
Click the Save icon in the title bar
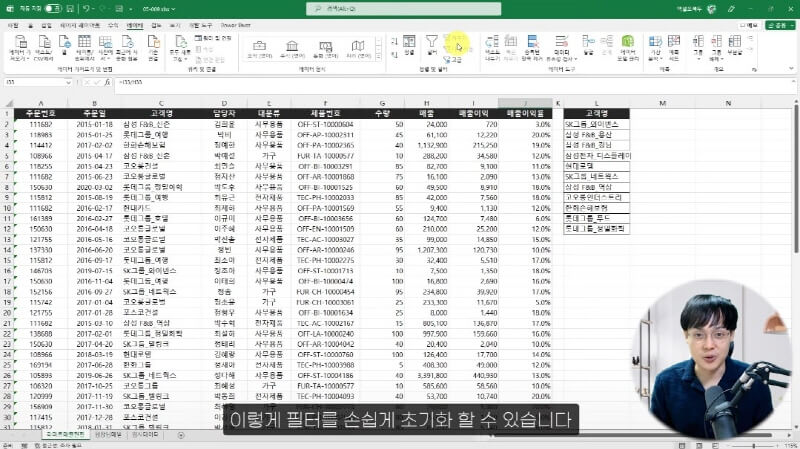[70, 9]
